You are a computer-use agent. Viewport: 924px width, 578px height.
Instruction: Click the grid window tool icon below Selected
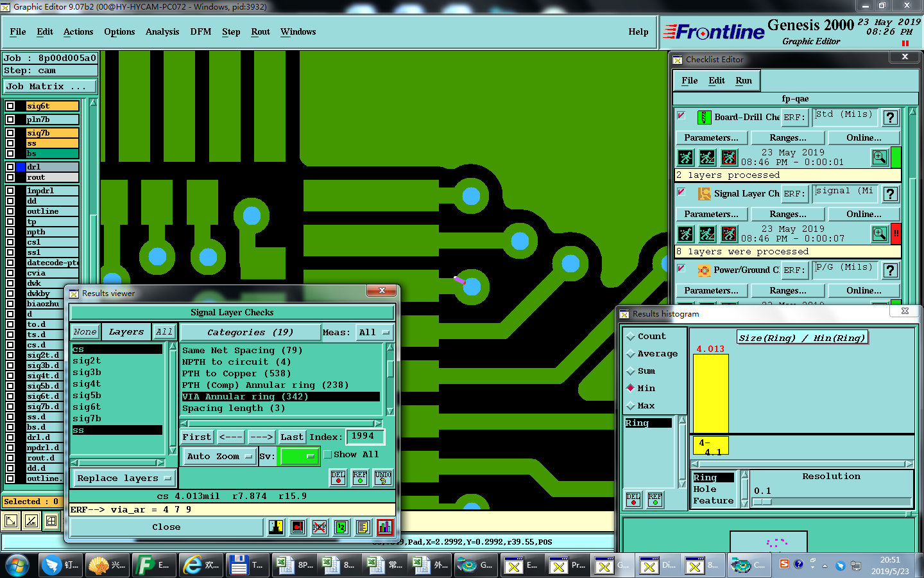point(51,521)
